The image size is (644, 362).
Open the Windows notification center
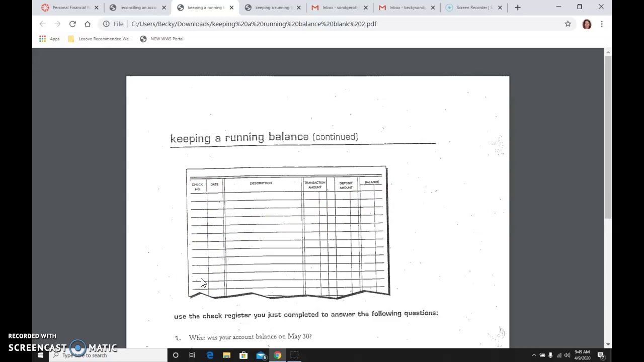coord(601,355)
